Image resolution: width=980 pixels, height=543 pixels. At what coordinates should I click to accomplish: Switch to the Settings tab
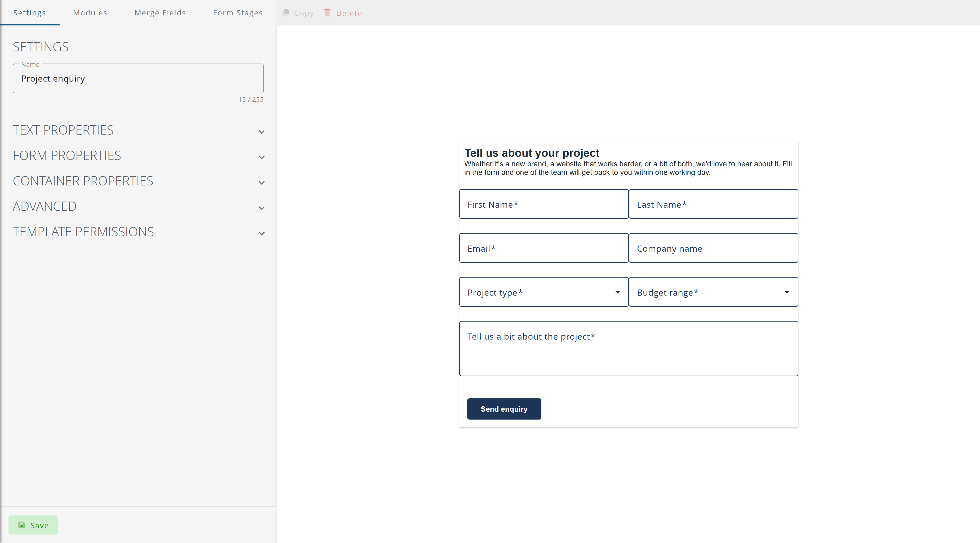pyautogui.click(x=30, y=12)
